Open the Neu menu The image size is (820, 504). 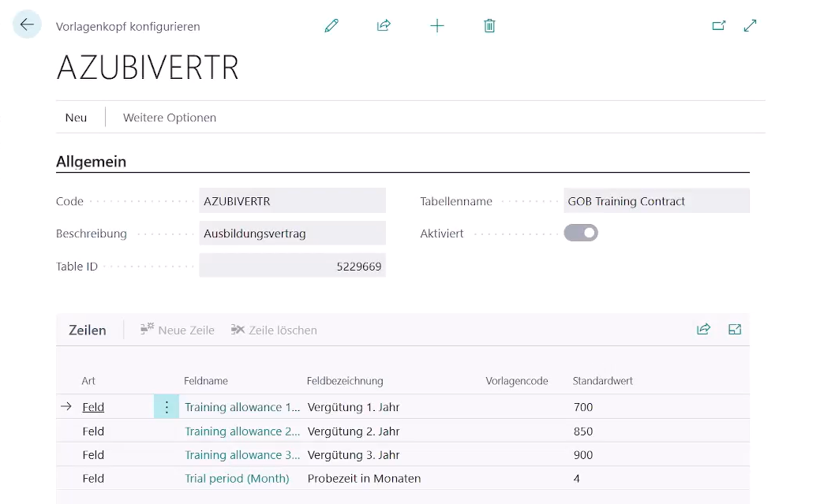77,118
